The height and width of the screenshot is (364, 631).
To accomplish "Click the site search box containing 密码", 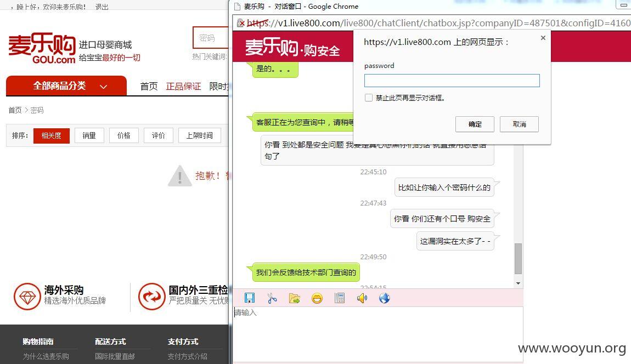I will [x=211, y=38].
